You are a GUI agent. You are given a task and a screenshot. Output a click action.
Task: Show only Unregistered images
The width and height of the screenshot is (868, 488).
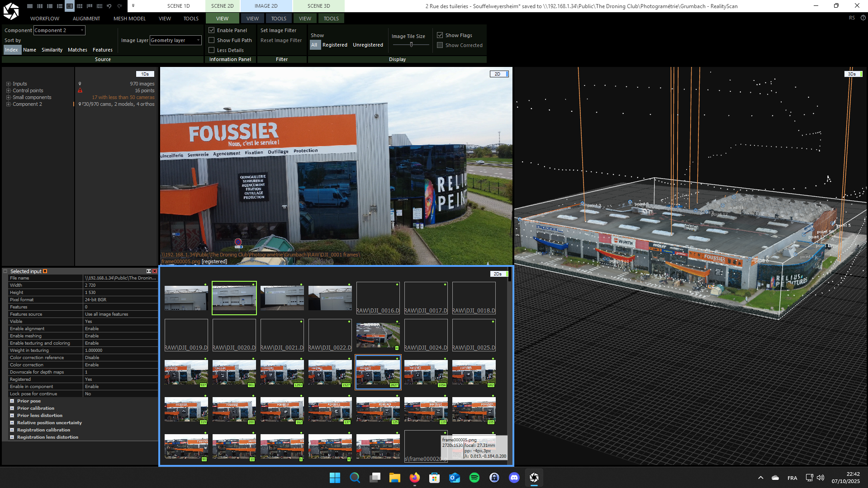point(368,45)
